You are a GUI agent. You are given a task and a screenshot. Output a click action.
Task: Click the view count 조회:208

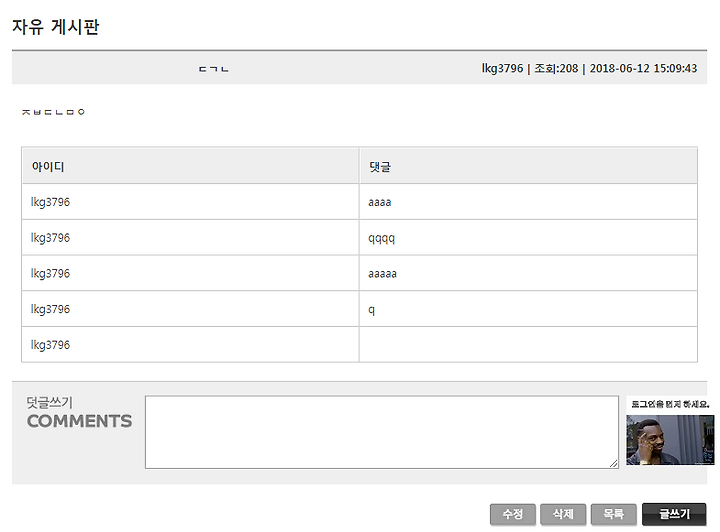[x=556, y=68]
